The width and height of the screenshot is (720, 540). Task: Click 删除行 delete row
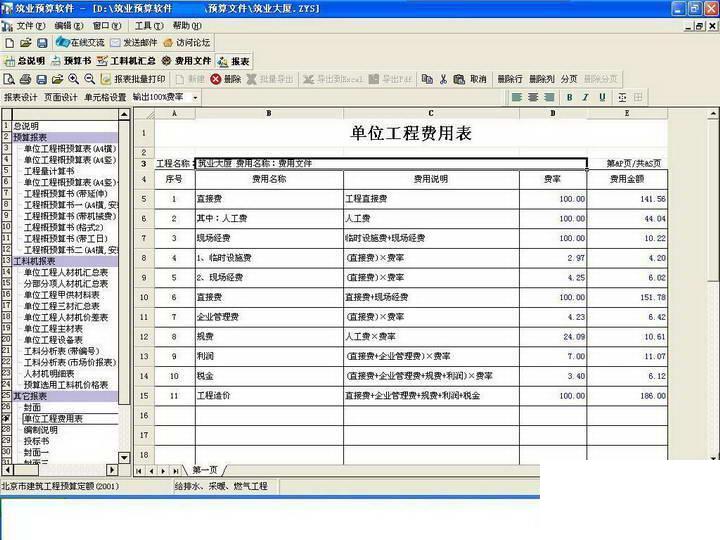pos(510,79)
